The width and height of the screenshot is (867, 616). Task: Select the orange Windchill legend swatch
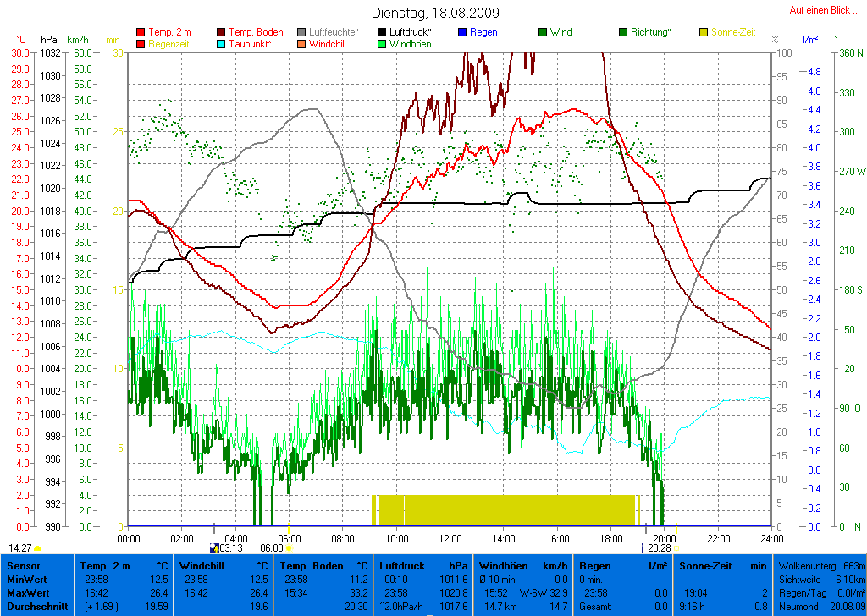click(x=302, y=44)
